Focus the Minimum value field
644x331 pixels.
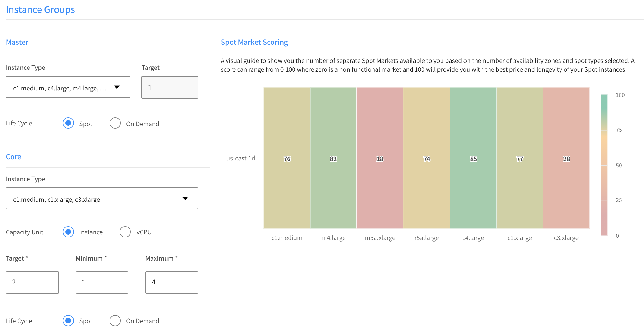[x=102, y=283]
